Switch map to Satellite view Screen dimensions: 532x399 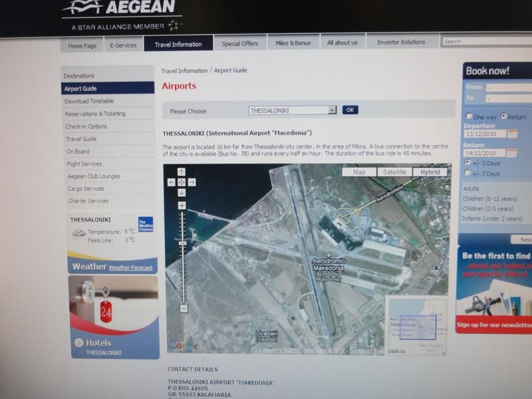tap(394, 172)
